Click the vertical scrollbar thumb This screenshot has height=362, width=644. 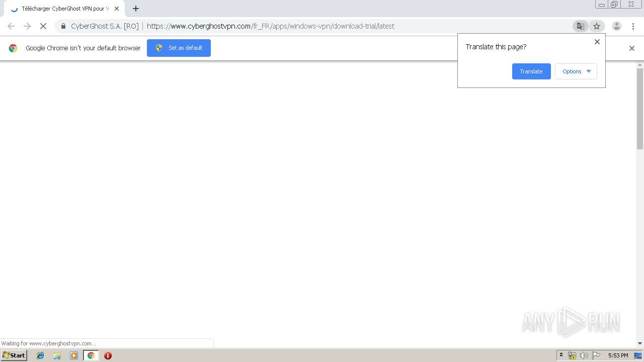click(x=640, y=108)
